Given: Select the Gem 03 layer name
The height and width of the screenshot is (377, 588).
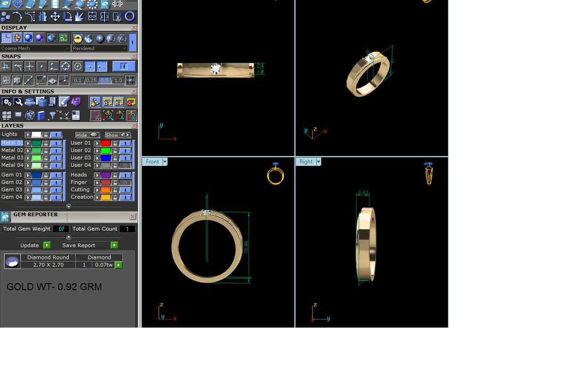Looking at the screenshot, I should pos(12,189).
